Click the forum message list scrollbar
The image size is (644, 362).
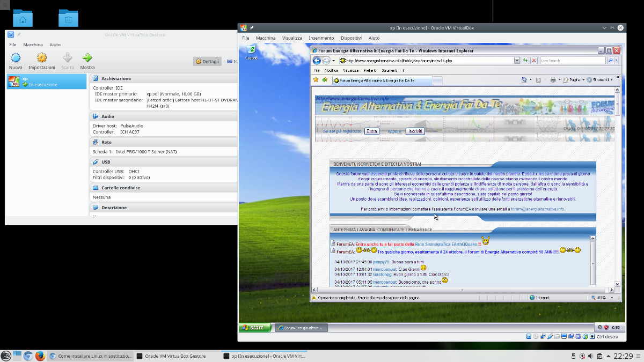pyautogui.click(x=592, y=260)
